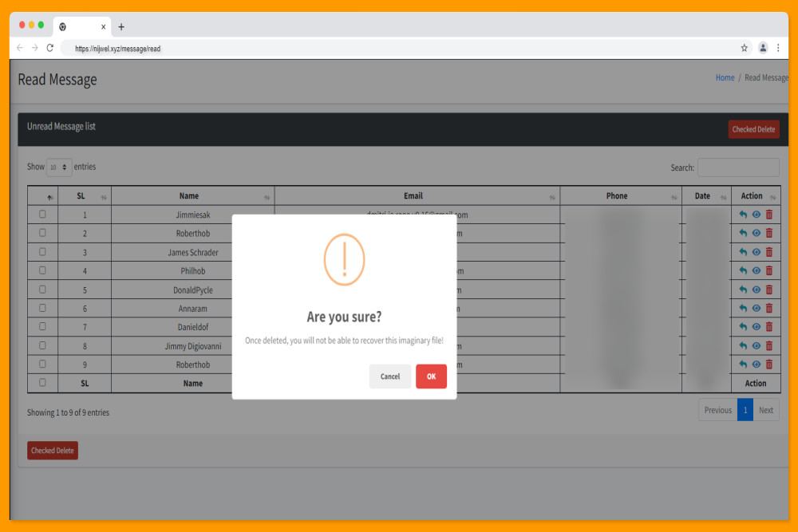Click the top Checked Delete button
Viewport: 798px width, 532px height.
click(x=753, y=129)
